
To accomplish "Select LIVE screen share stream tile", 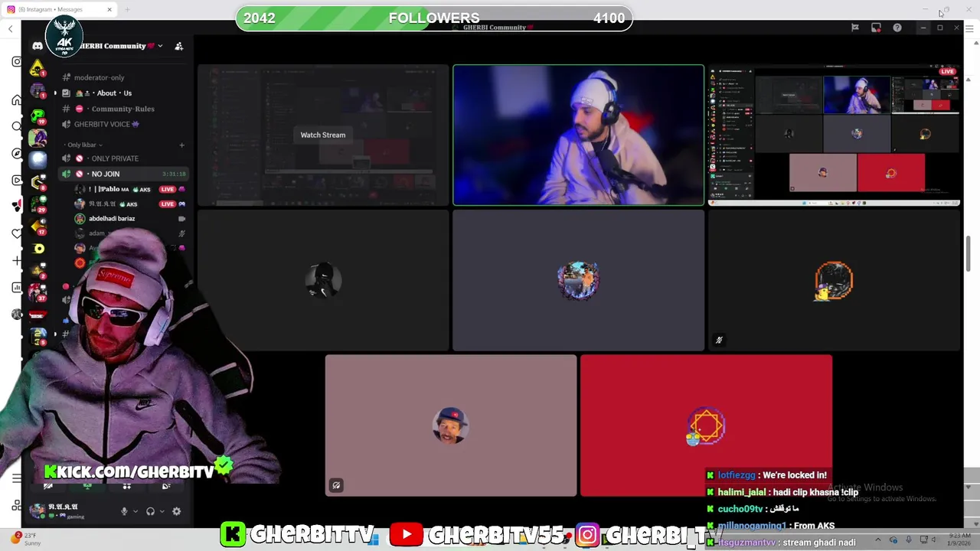I will (x=834, y=135).
